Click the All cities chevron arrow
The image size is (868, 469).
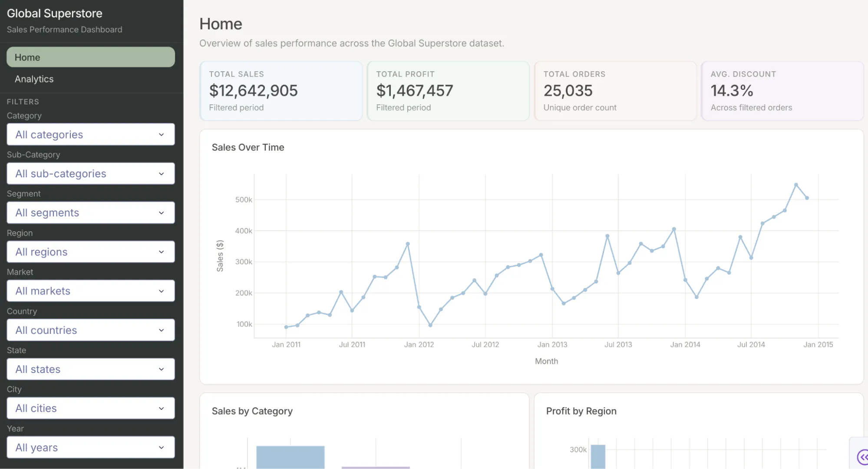162,408
